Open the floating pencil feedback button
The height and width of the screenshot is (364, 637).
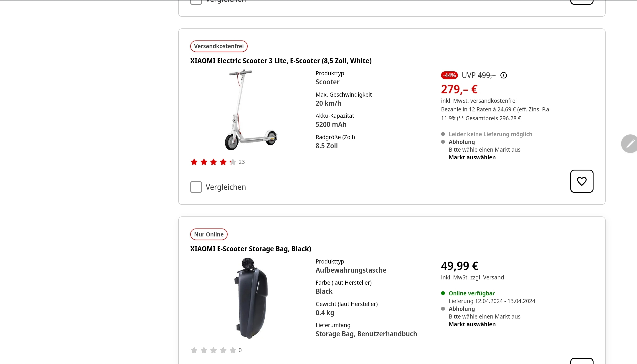[x=630, y=143]
